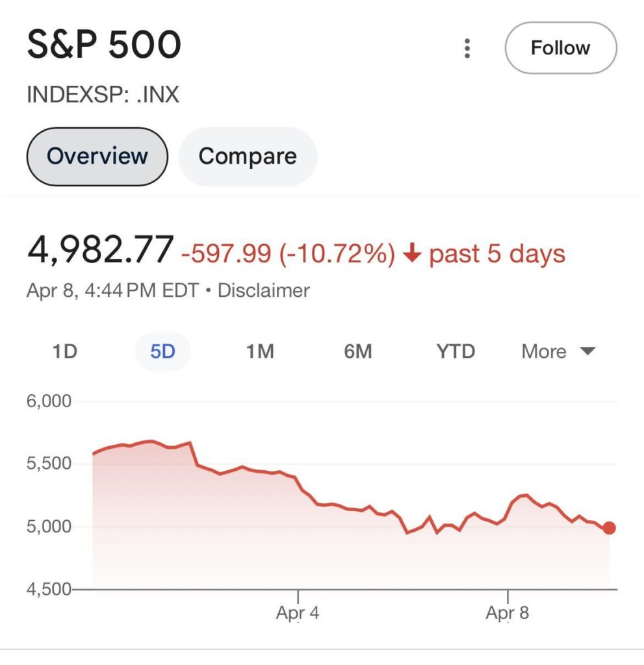Screen dimensions: 644x665
Task: Click the -597.99 (-10.72%) change value
Action: [288, 253]
